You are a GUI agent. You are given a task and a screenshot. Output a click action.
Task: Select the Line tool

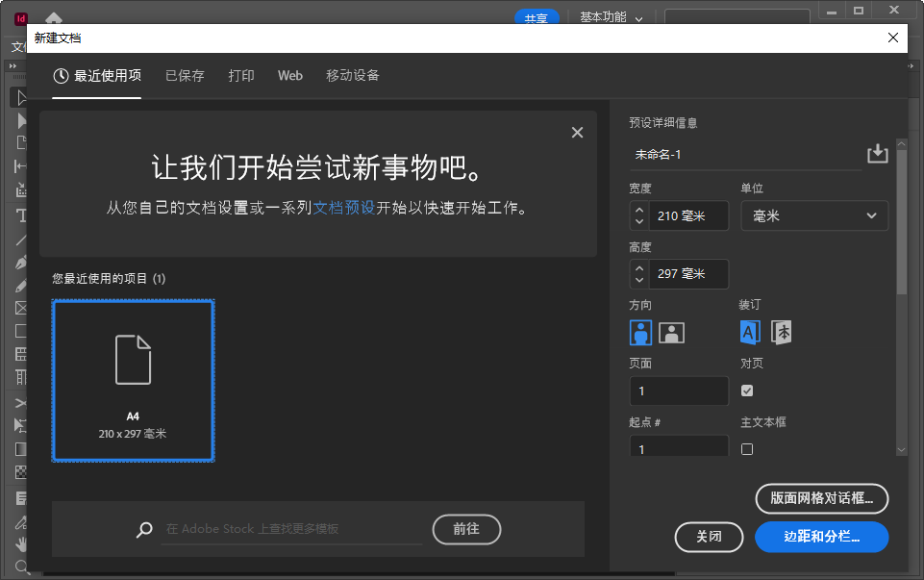point(20,240)
